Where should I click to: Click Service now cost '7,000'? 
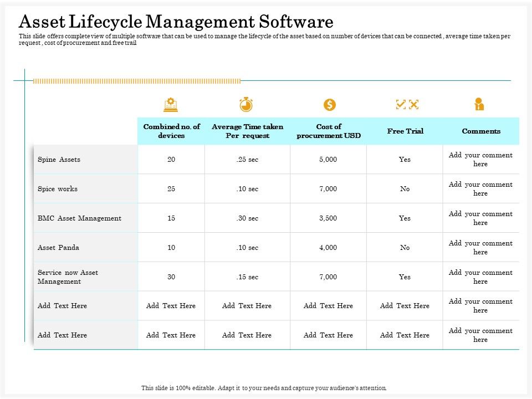[x=328, y=277]
